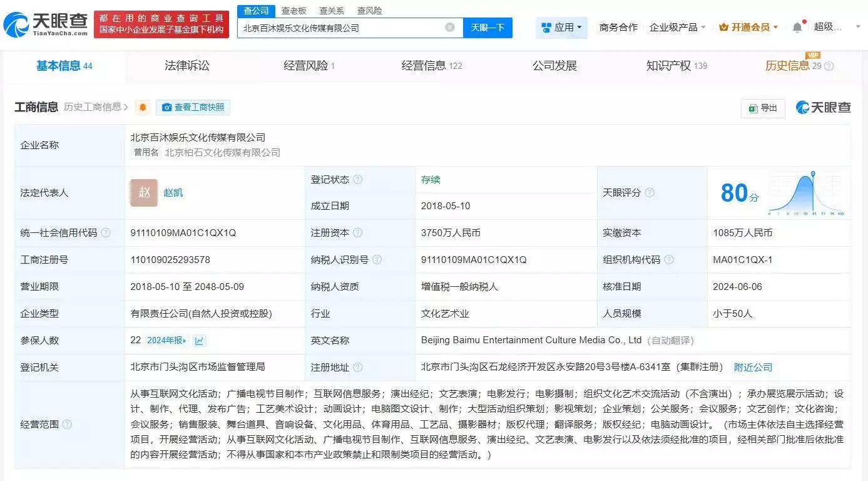
Task: Open the 参保人数 trend chart icon
Action: [200, 341]
